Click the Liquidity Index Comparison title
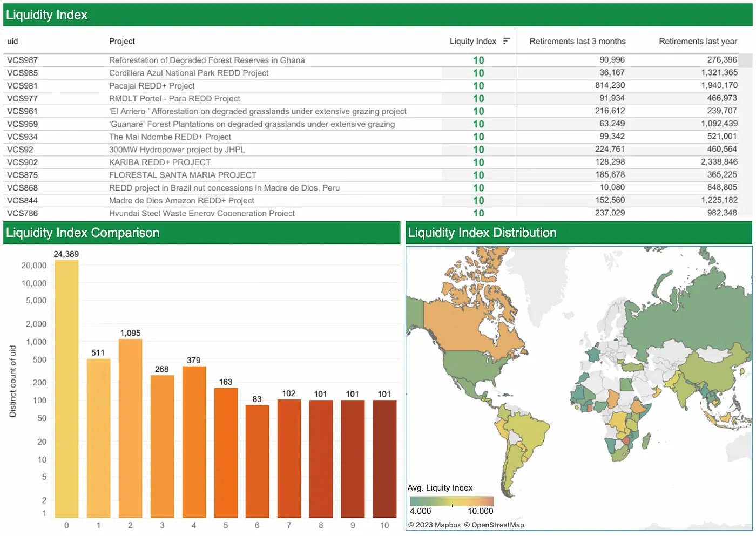Viewport: 756px width, 536px height. click(x=83, y=233)
